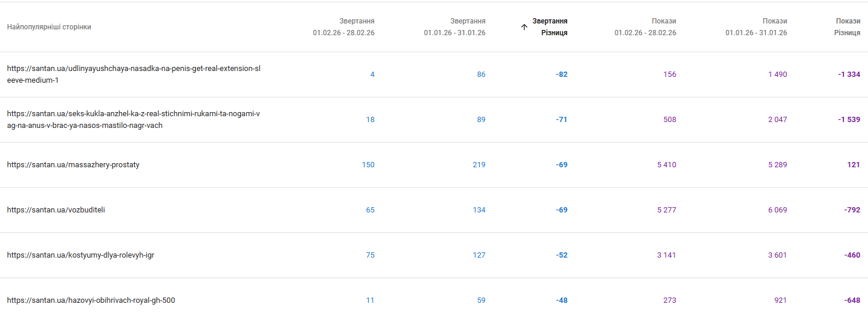The image size is (868, 321).
Task: Sort by the Звертання Різниця column header
Action: coord(550,27)
